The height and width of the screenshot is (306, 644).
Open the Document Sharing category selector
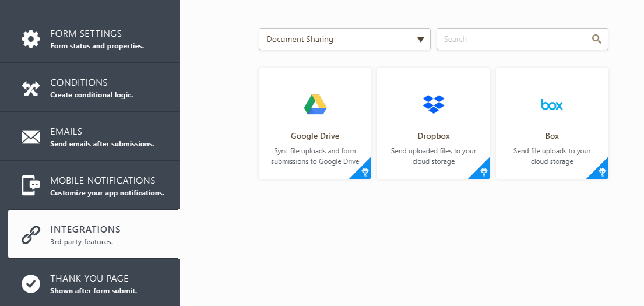tap(335, 40)
